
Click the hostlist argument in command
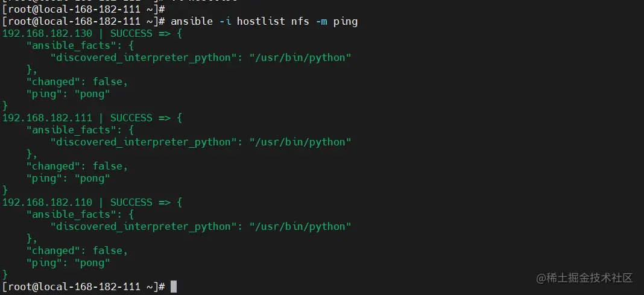coord(261,21)
